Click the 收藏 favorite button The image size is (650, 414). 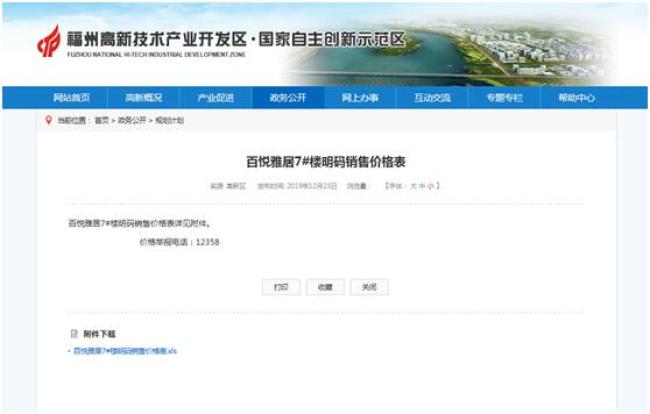point(325,287)
